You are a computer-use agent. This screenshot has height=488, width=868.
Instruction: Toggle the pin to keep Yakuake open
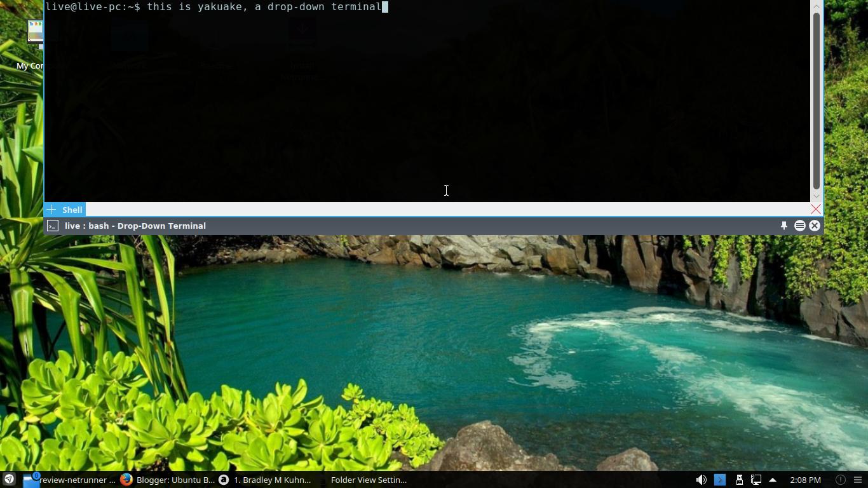(x=783, y=226)
